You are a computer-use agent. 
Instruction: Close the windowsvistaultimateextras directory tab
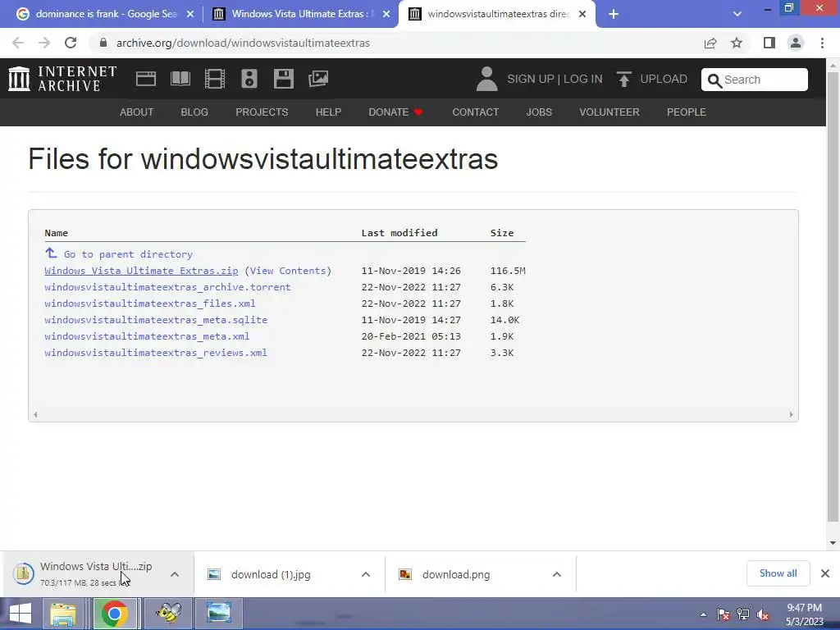coord(582,14)
